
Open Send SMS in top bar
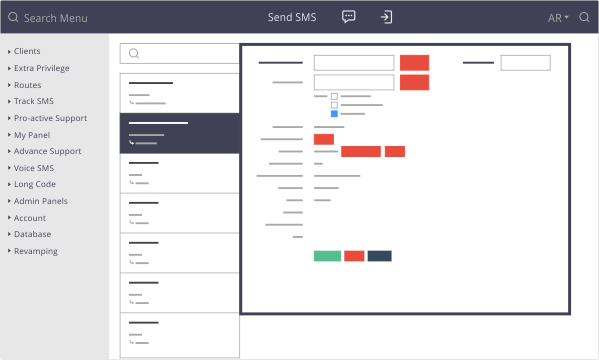(292, 18)
